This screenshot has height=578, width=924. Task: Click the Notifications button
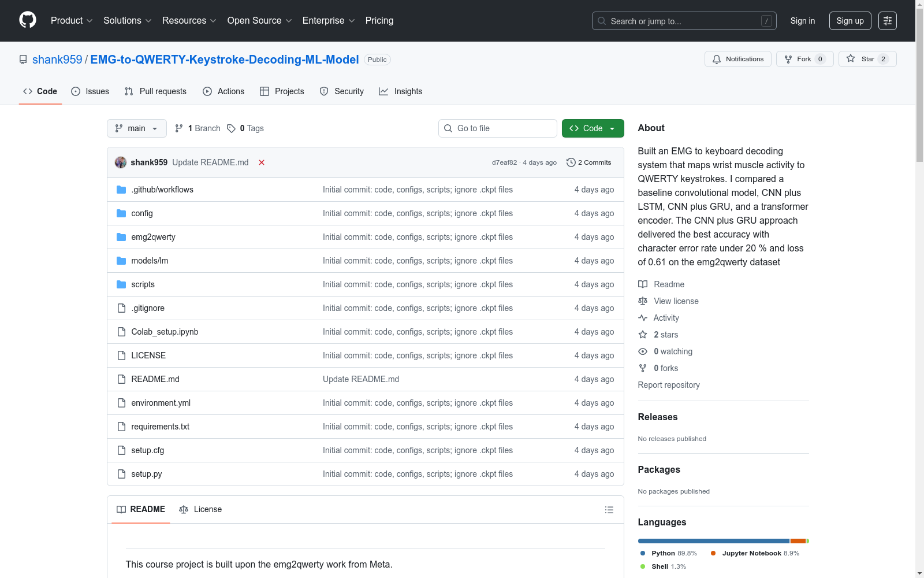(x=738, y=59)
